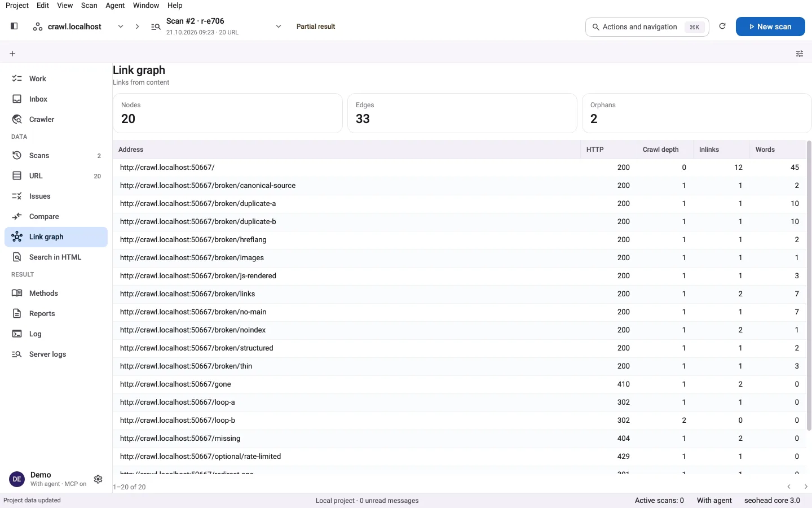Open Work in the sidebar
This screenshot has width=812, height=508.
tap(56, 78)
